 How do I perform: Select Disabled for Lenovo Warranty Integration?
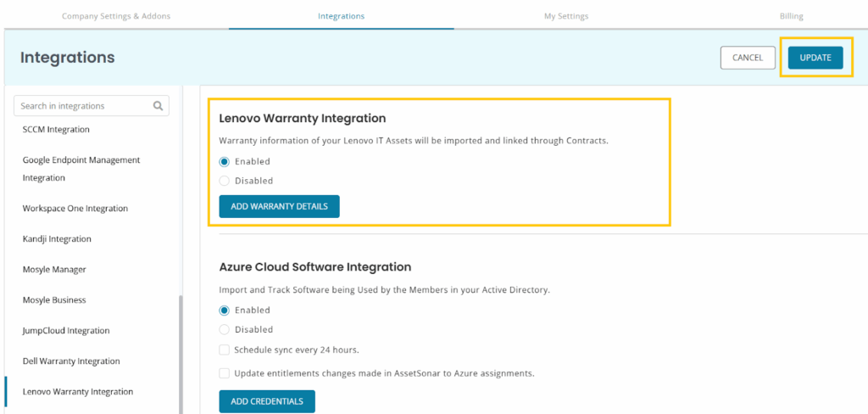coord(224,181)
